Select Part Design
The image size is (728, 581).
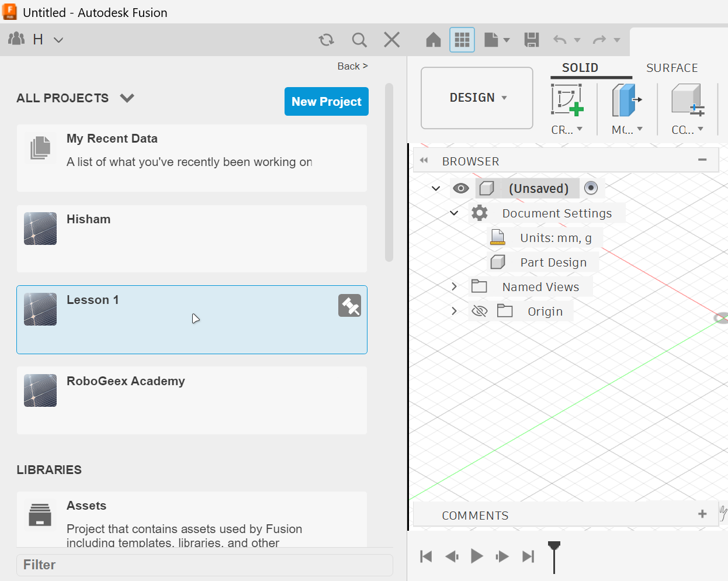point(553,262)
